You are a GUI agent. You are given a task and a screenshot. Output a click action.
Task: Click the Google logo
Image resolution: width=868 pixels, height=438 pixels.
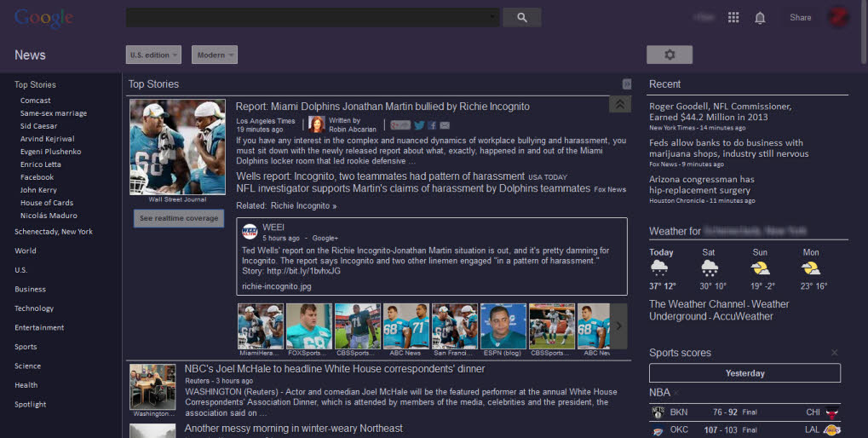[43, 18]
